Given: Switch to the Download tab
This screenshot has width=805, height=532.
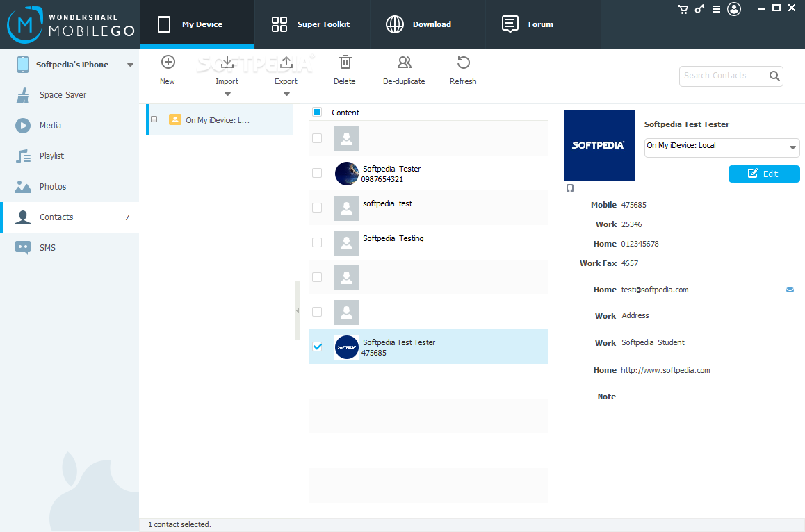Looking at the screenshot, I should (x=428, y=24).
